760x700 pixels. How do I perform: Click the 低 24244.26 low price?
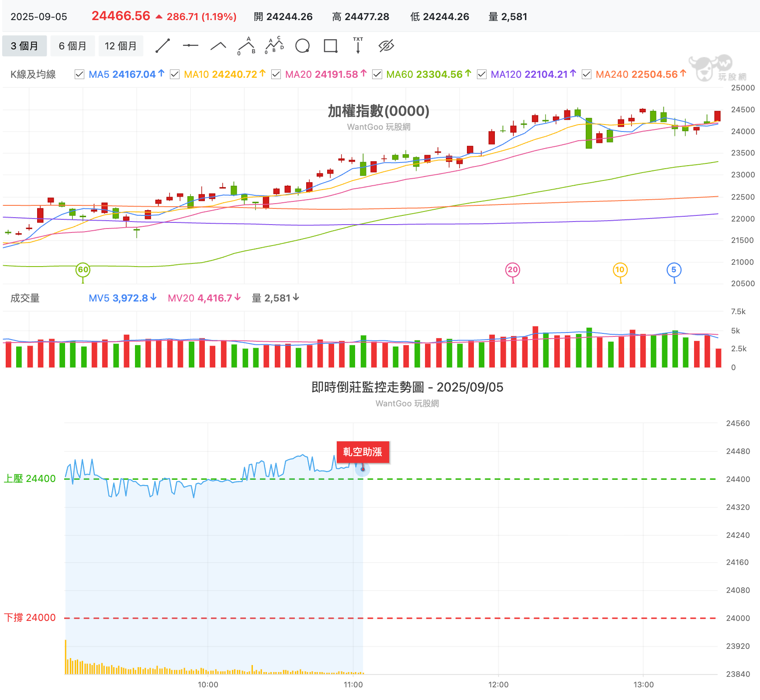pos(440,17)
